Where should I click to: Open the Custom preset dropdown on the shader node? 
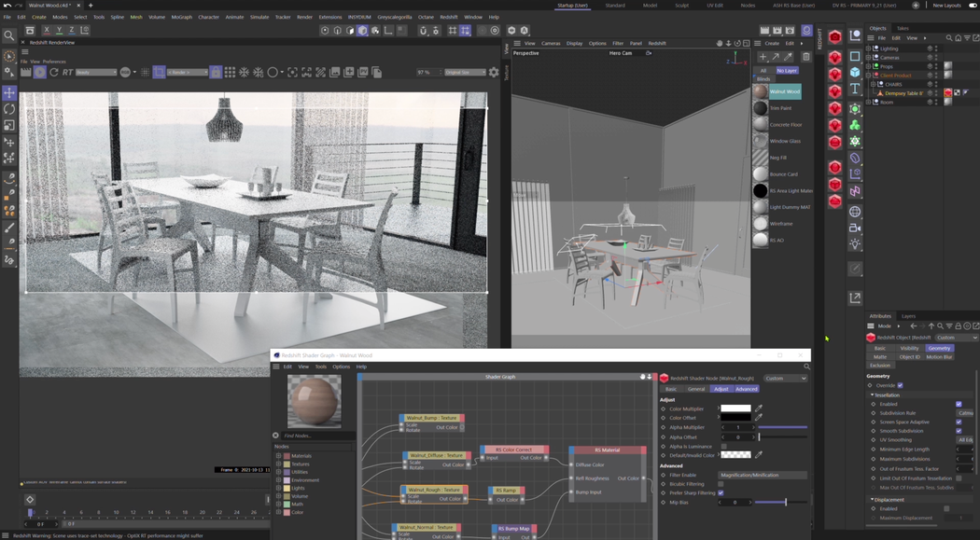pos(785,378)
